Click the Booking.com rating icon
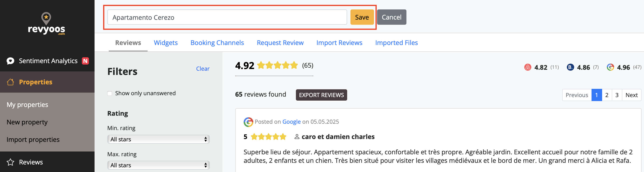This screenshot has width=644, height=172. (570, 67)
